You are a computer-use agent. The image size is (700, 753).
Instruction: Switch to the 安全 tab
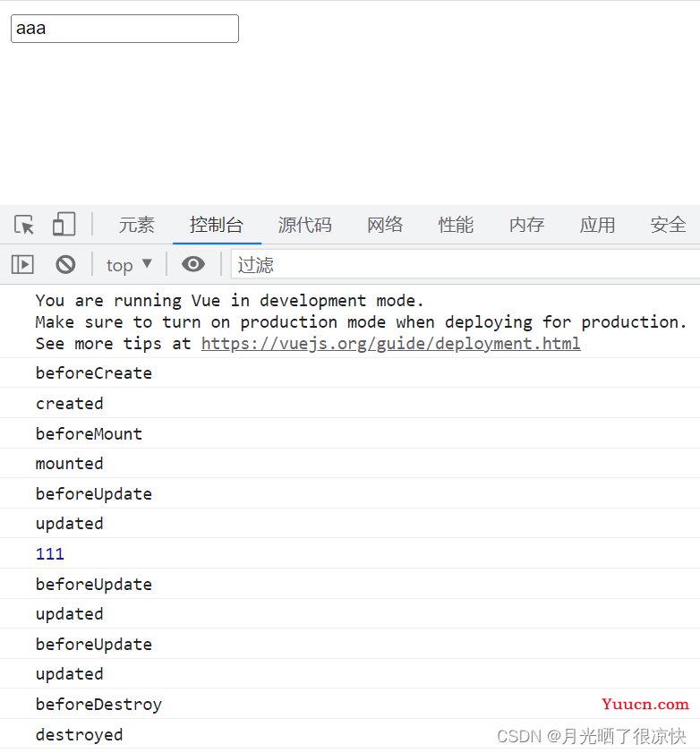pyautogui.click(x=668, y=225)
